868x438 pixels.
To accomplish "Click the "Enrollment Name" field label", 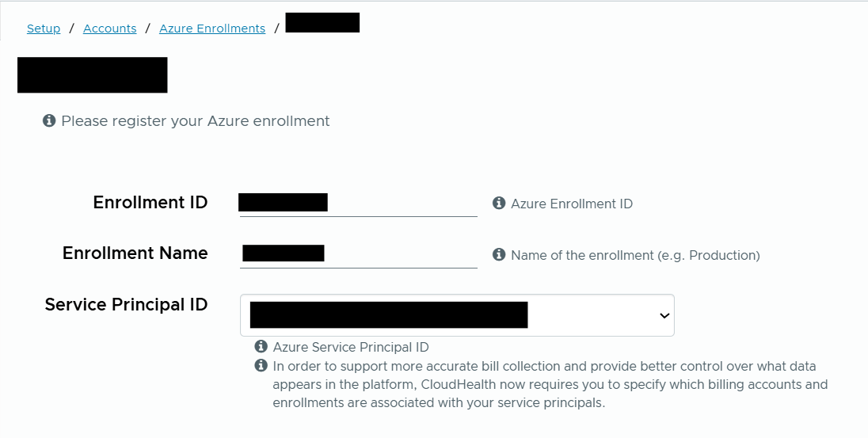I will (x=135, y=253).
